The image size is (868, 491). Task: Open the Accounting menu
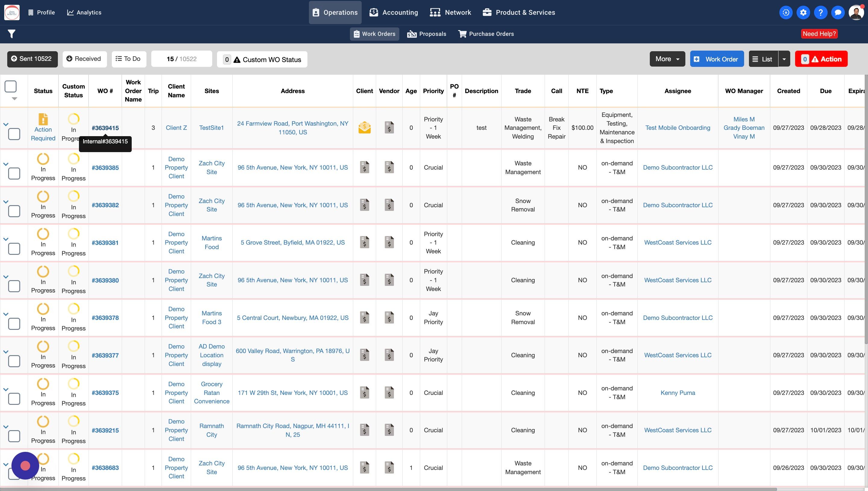394,12
